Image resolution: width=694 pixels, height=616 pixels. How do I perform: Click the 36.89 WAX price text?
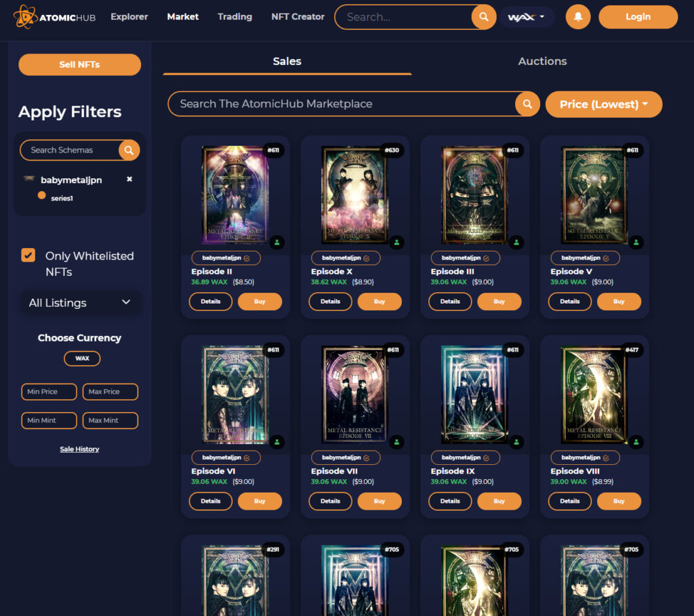click(209, 282)
